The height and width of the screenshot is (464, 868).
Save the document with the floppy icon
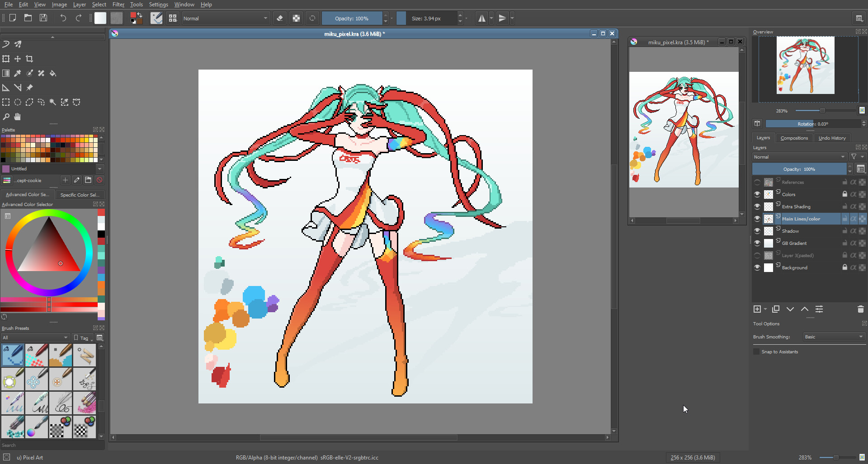point(43,18)
